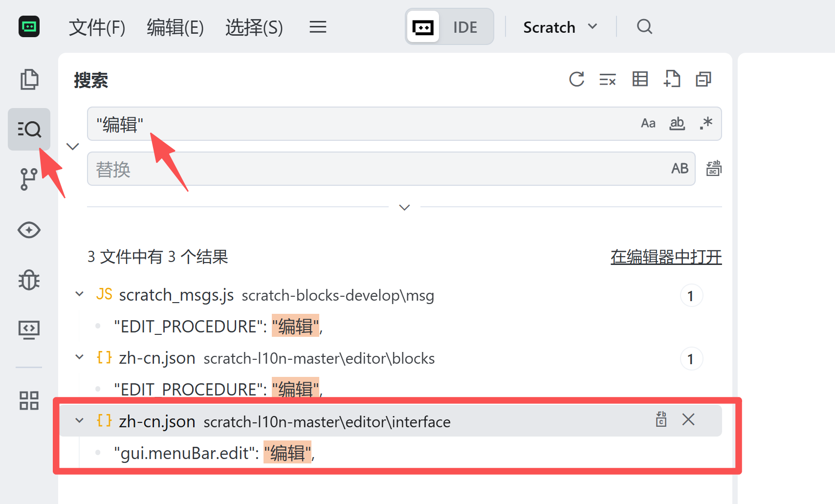835x504 pixels.
Task: Select the Search sidebar icon
Action: coord(29,130)
